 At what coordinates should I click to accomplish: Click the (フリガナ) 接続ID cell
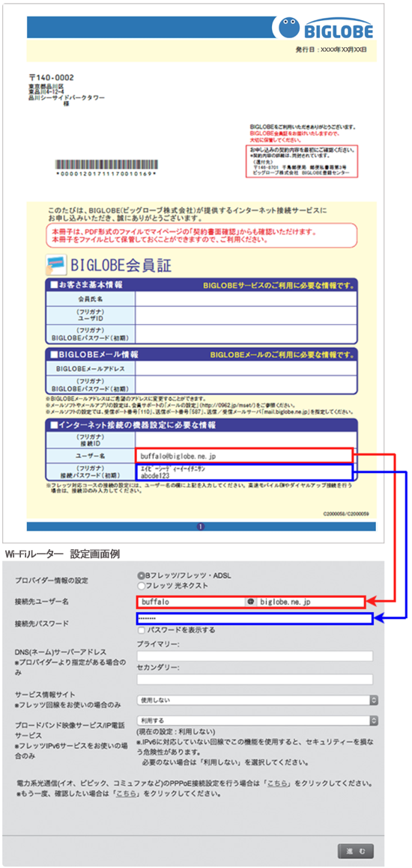click(x=91, y=440)
